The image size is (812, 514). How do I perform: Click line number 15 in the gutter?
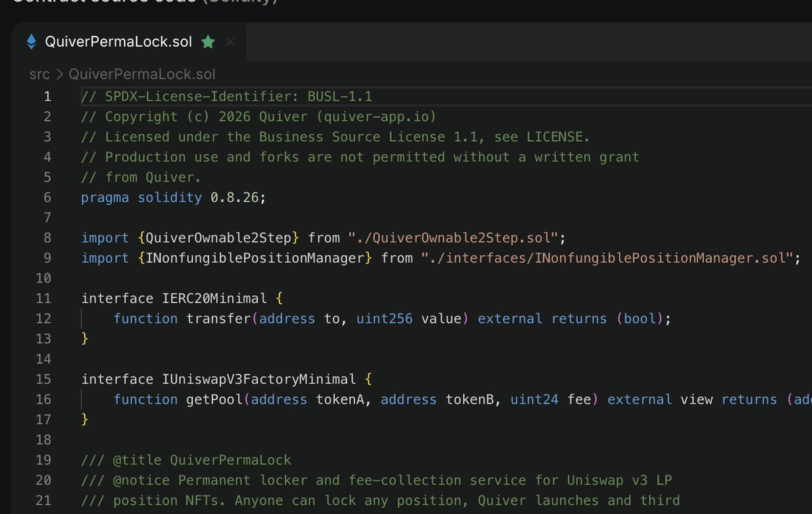click(43, 379)
